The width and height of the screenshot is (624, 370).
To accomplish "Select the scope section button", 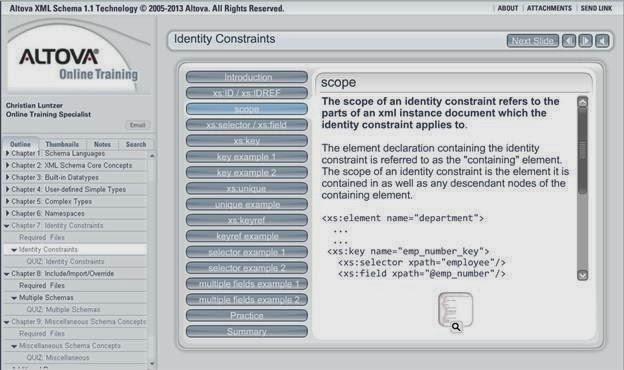I will tap(247, 109).
